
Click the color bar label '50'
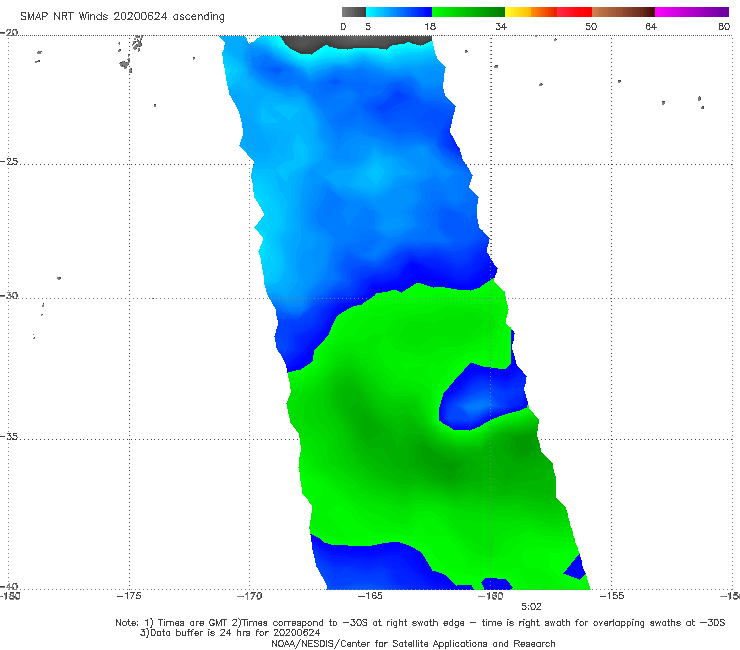[x=591, y=27]
